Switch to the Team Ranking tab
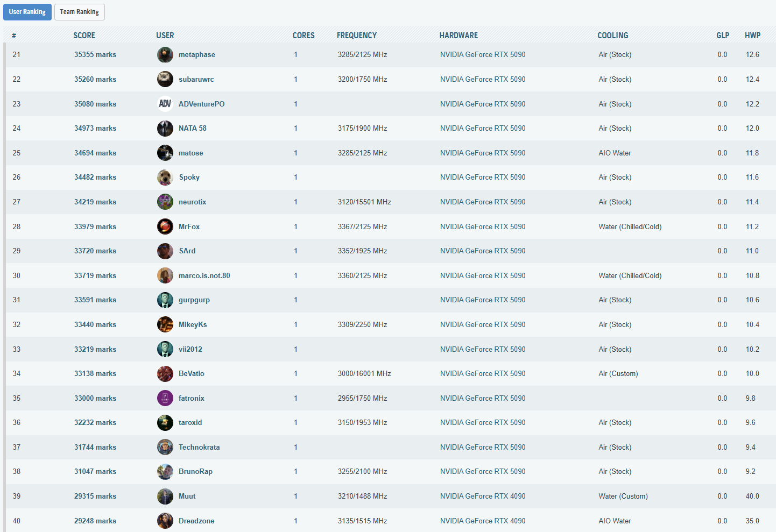Image resolution: width=776 pixels, height=532 pixels. (79, 12)
